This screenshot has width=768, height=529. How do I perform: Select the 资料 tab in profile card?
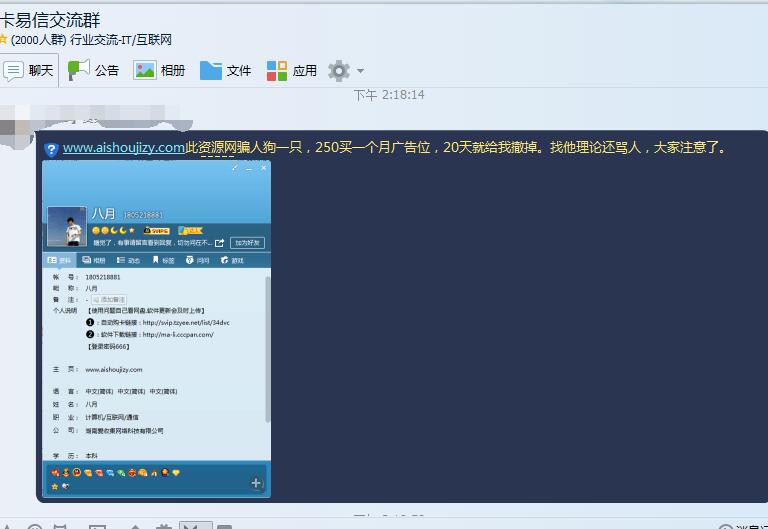click(x=60, y=260)
